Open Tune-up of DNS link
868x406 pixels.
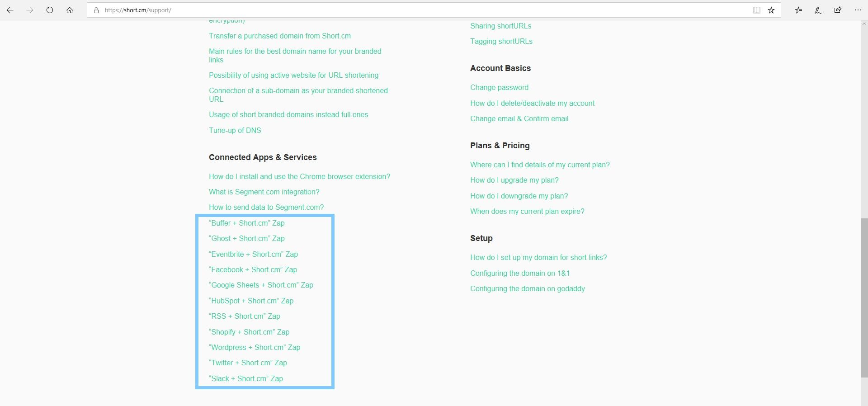click(x=235, y=130)
